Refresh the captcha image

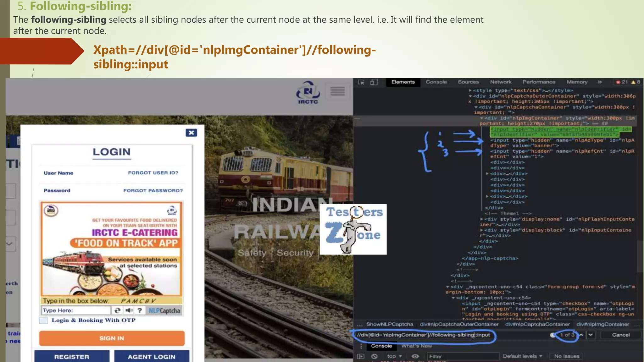[117, 310]
